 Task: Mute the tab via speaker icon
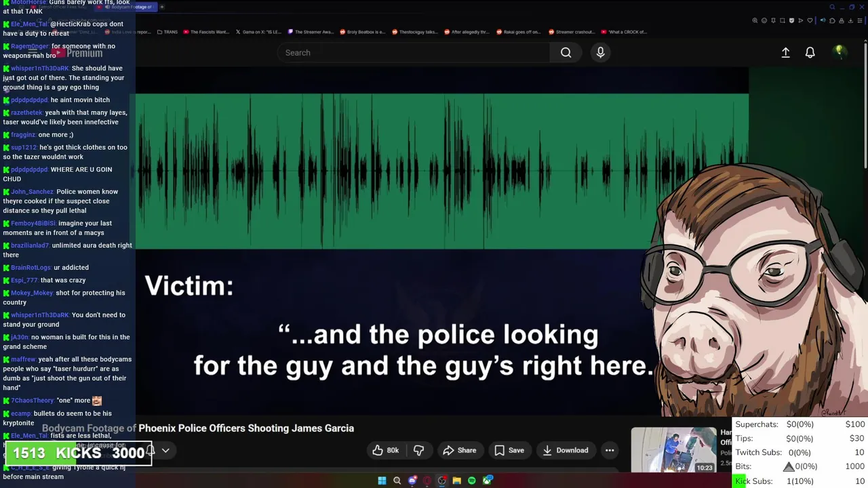(823, 20)
